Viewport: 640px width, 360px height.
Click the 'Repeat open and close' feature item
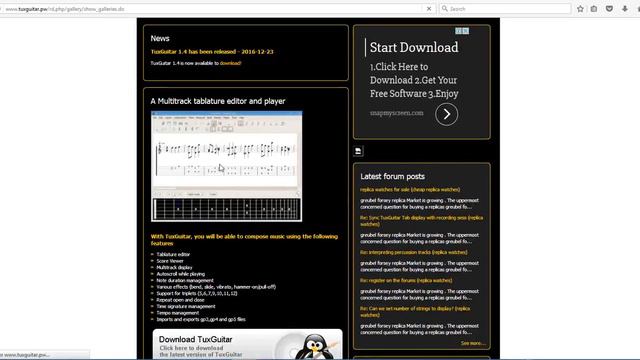[180, 300]
